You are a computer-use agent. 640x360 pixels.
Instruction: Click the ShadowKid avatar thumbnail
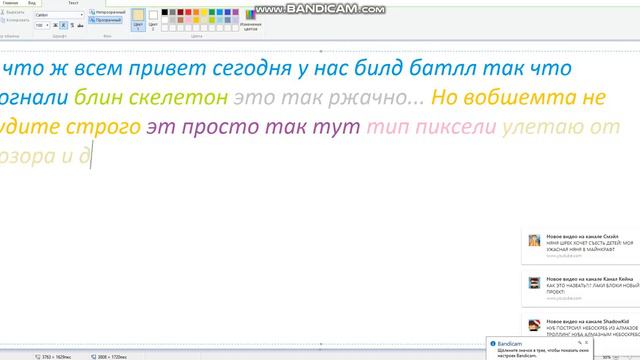[x=534, y=325]
